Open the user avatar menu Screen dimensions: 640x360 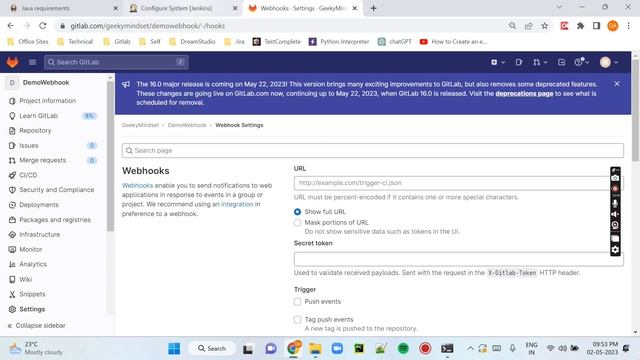(x=609, y=62)
